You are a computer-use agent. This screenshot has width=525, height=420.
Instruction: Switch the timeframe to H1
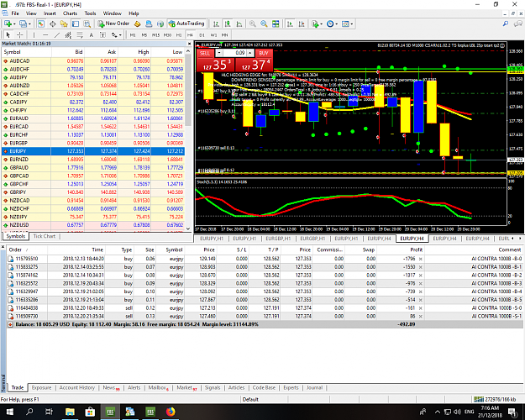coord(179,34)
